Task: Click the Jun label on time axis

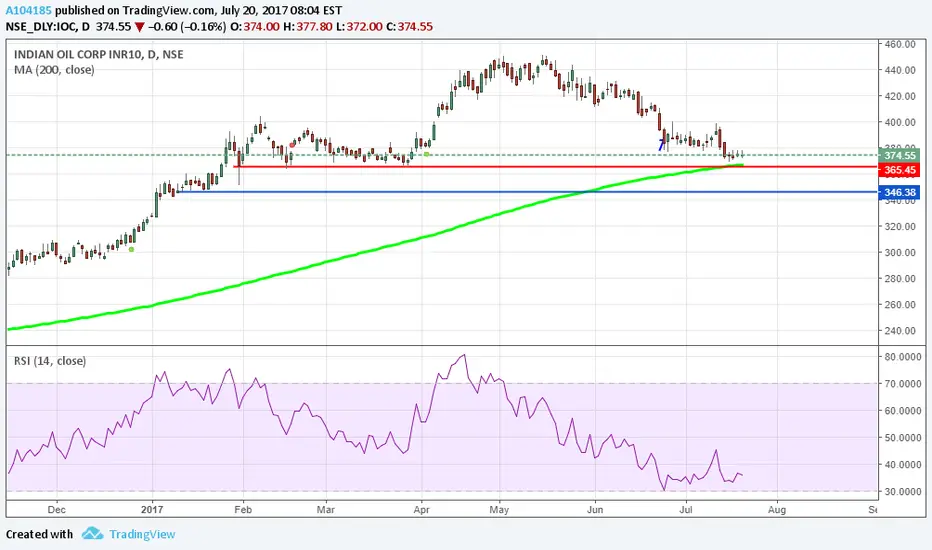Action: pos(595,510)
